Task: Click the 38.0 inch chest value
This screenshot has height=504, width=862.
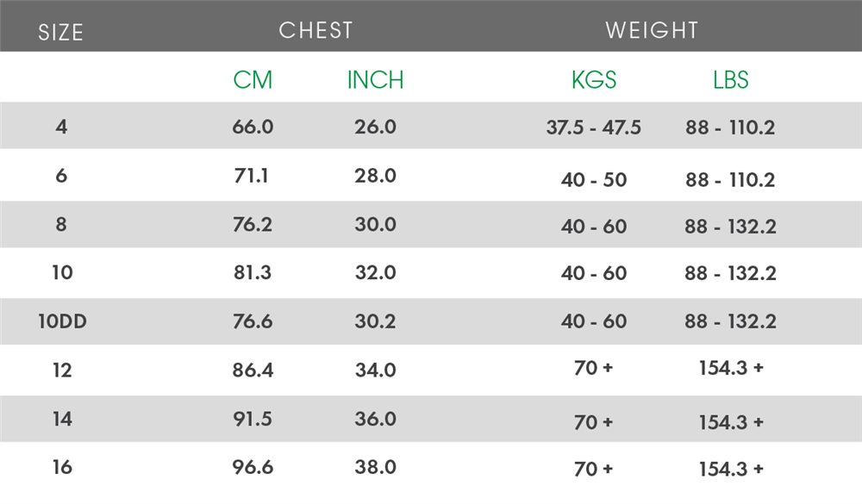Action: (x=376, y=467)
